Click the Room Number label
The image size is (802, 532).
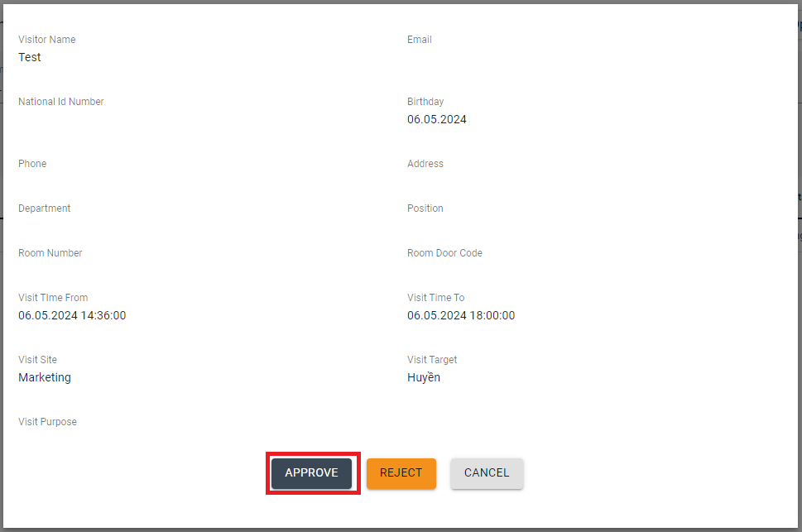coord(50,253)
